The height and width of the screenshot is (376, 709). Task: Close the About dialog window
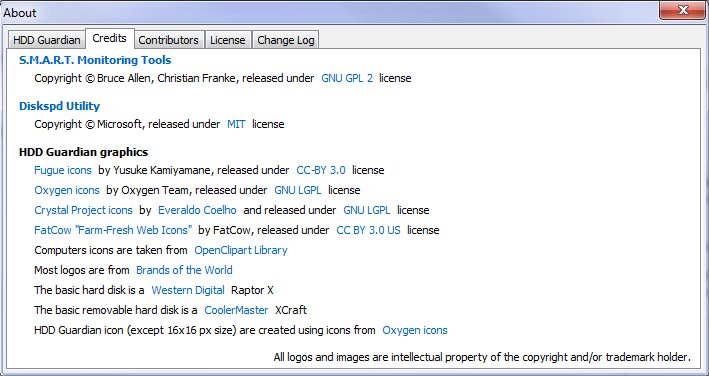(683, 10)
